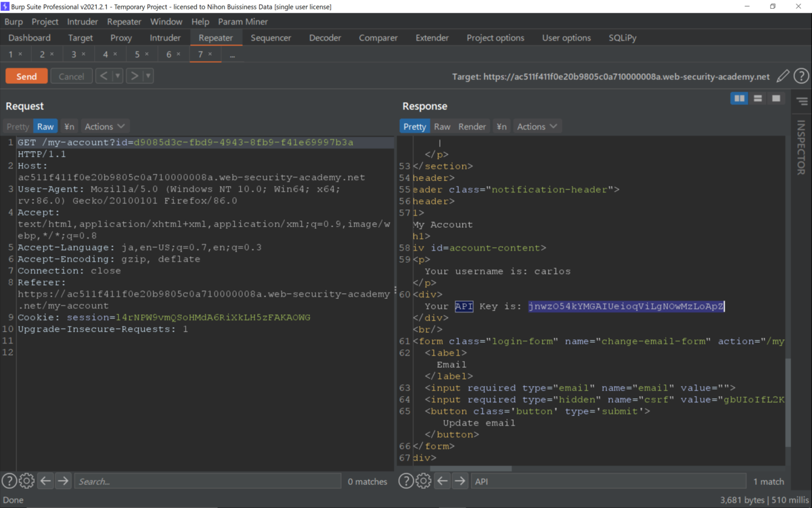
Task: Click the Target URL text
Action: pyautogui.click(x=611, y=77)
